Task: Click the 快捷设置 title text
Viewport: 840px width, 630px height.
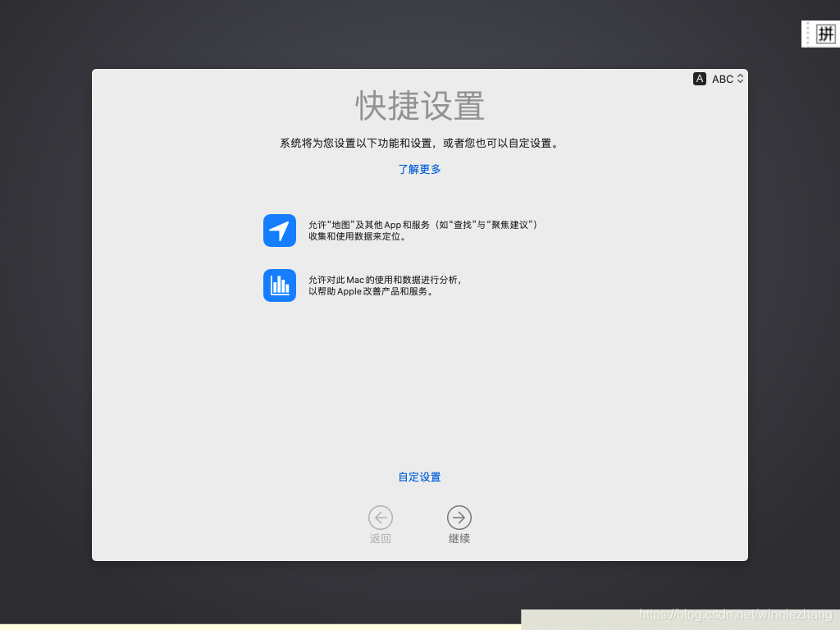Action: [420, 106]
